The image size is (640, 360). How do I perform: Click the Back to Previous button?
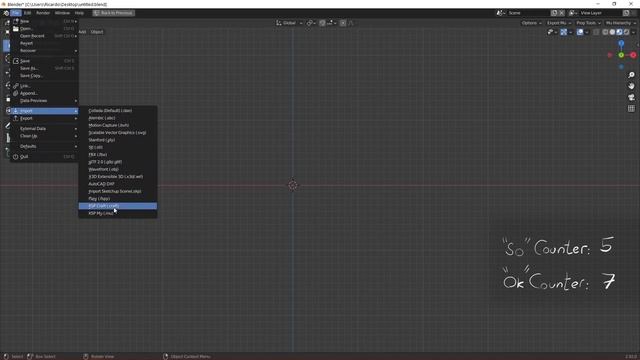(x=113, y=13)
